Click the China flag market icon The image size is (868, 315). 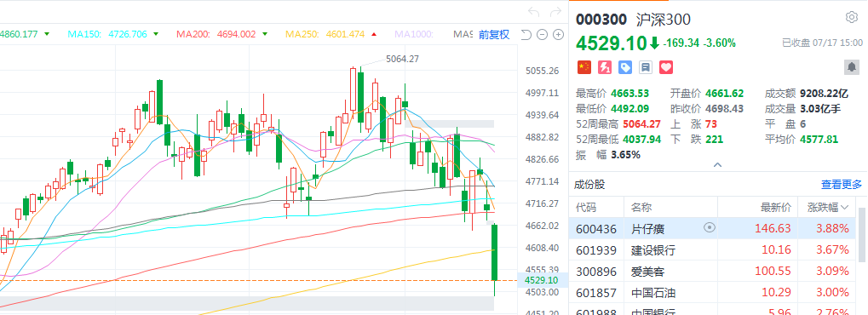[x=584, y=67]
